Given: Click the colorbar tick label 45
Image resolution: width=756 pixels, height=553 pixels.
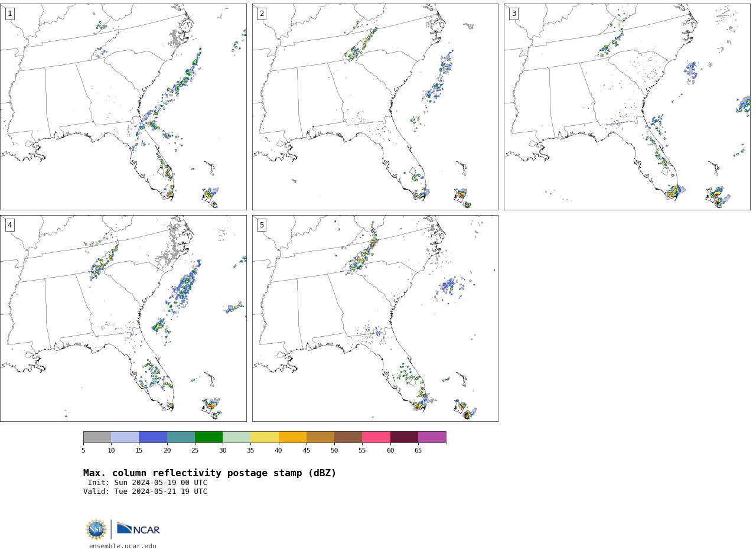Looking at the screenshot, I should (307, 451).
